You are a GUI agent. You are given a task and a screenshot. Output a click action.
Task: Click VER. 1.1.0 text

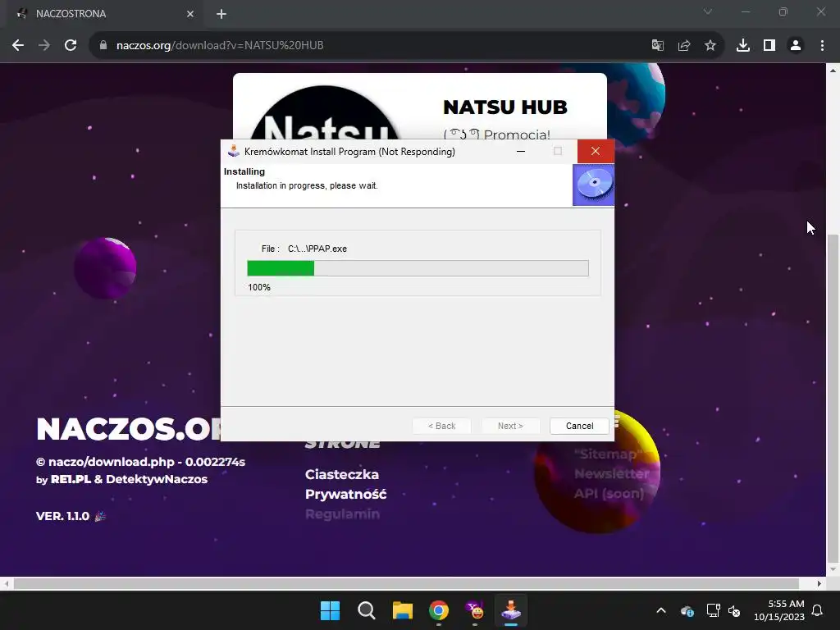pyautogui.click(x=62, y=516)
